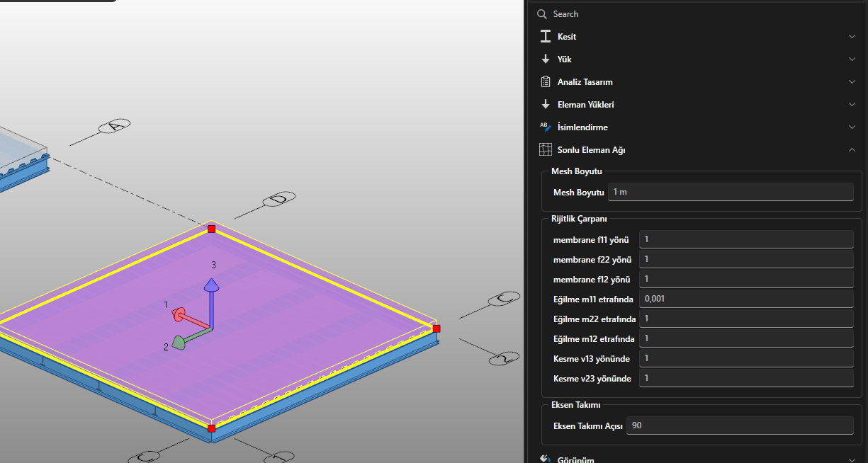Click the Kesme v23 yönünde field
Viewport: 868px width, 463px height.
[x=745, y=379]
